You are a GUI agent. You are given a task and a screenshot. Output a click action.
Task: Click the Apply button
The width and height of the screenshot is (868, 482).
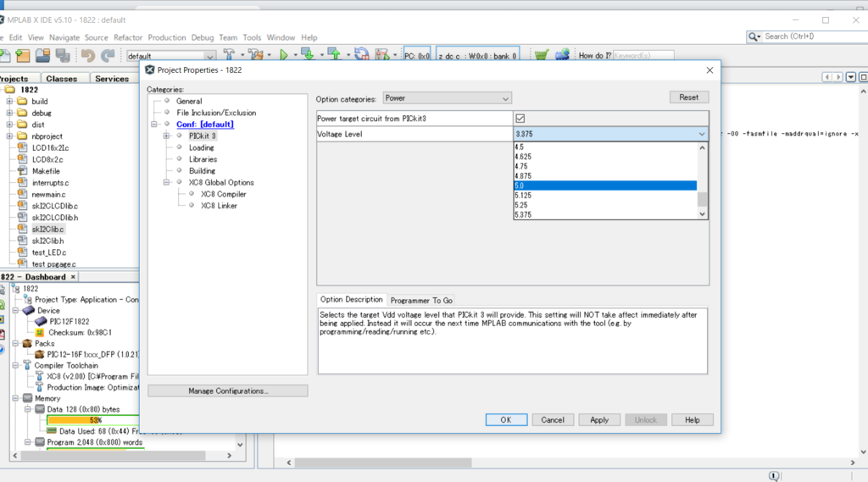click(599, 420)
